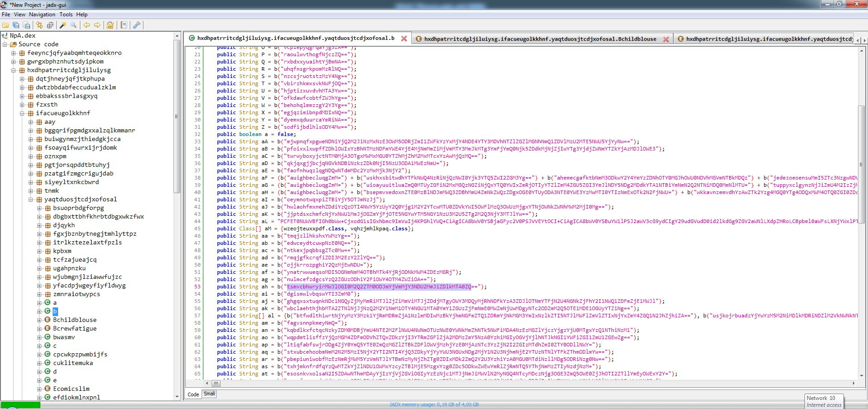This screenshot has height=409, width=868.
Task: Collapse the ifacueugolkkhnf package
Action: (22, 113)
